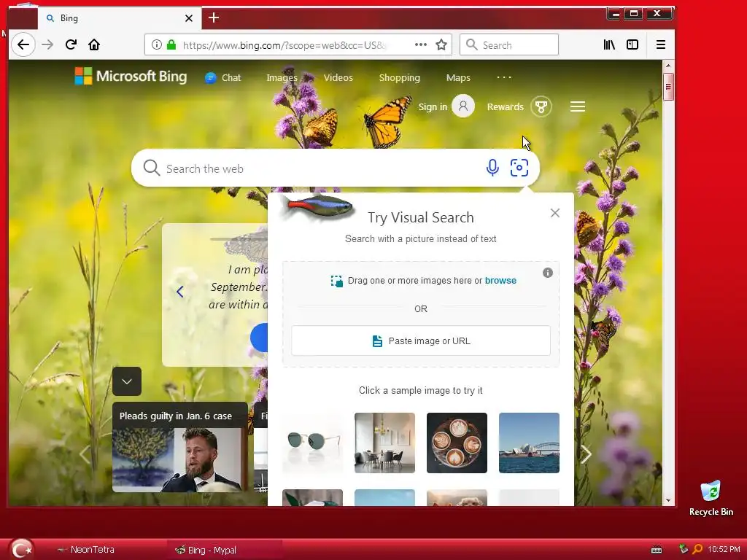Click the magnifier tray icon
Image resolution: width=747 pixels, height=560 pixels.
(x=697, y=549)
